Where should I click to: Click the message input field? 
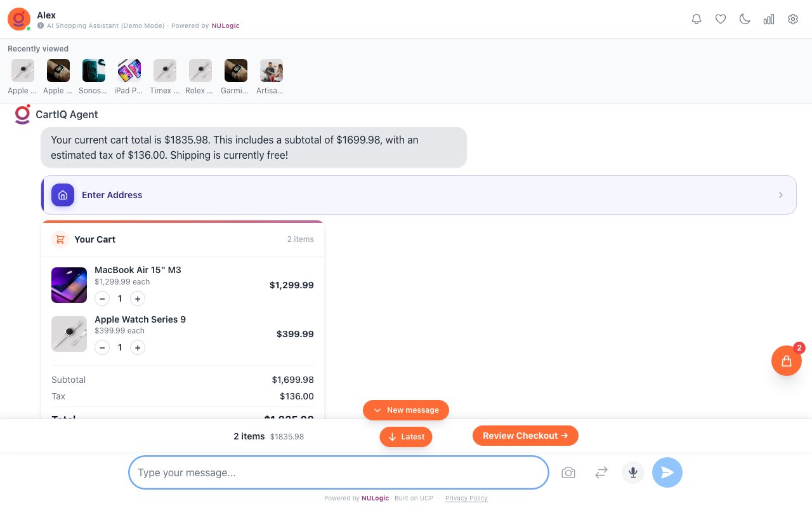pos(338,472)
